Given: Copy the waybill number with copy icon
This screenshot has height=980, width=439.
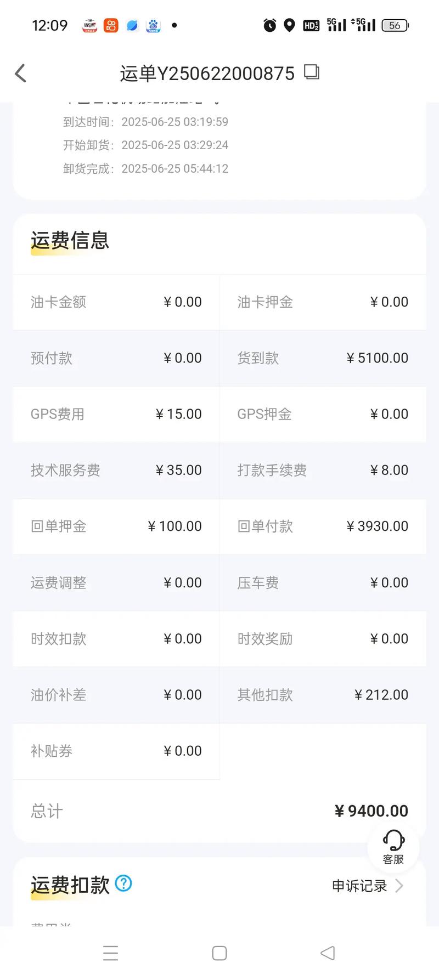Looking at the screenshot, I should click(311, 72).
